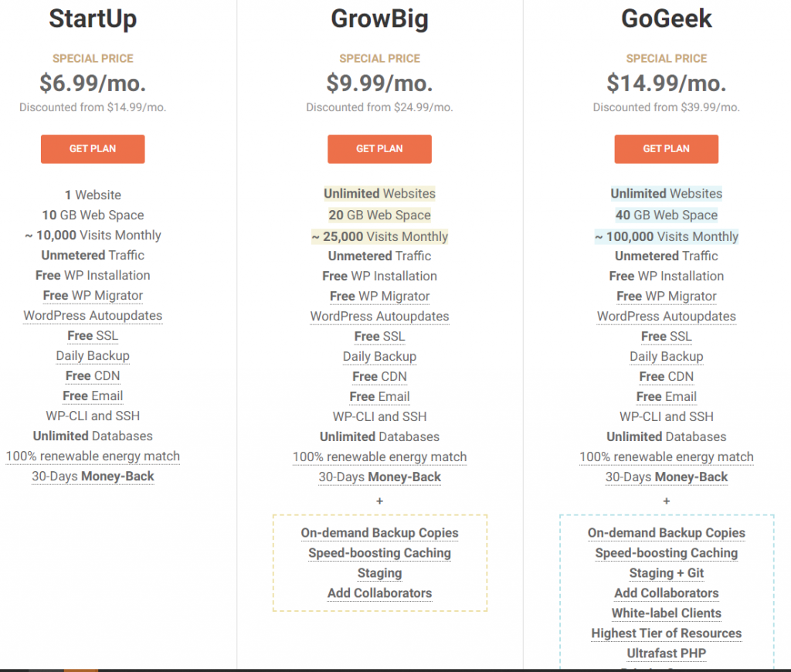Click StartUp's 100% renewable energy match
The width and height of the screenshot is (791, 672).
click(93, 456)
